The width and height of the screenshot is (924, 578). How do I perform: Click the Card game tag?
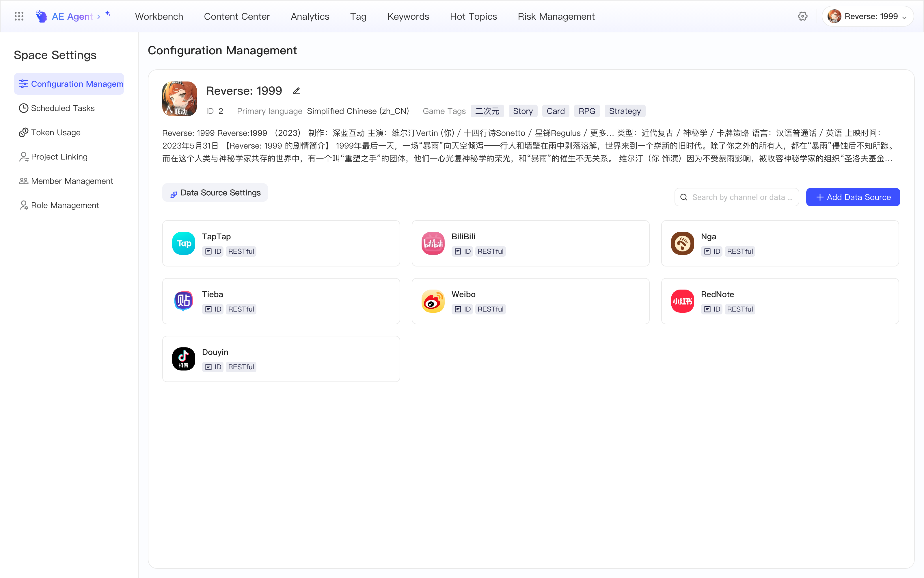556,111
